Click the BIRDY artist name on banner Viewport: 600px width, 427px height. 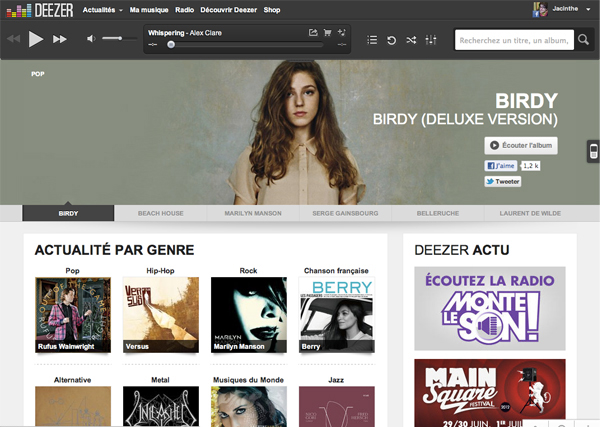[x=527, y=101]
